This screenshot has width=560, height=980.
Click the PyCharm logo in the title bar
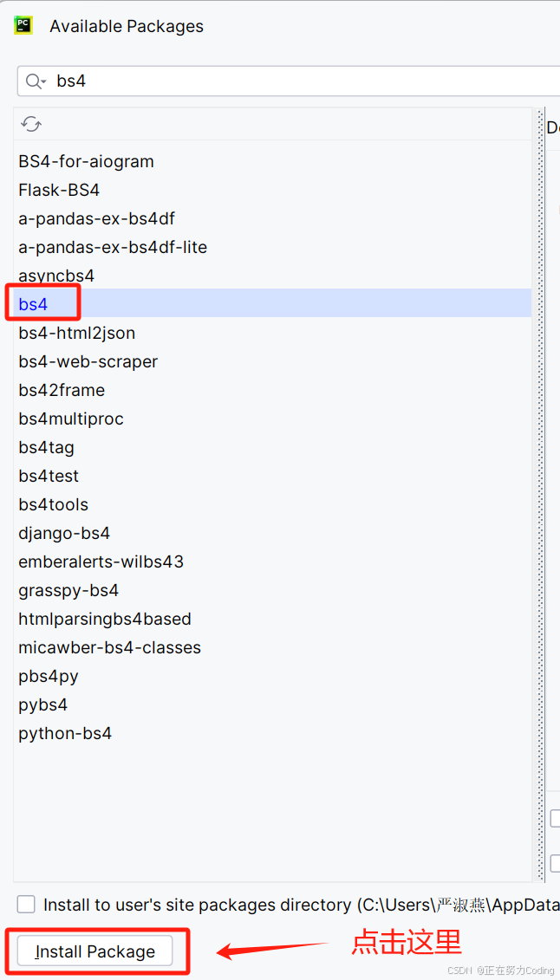(23, 25)
